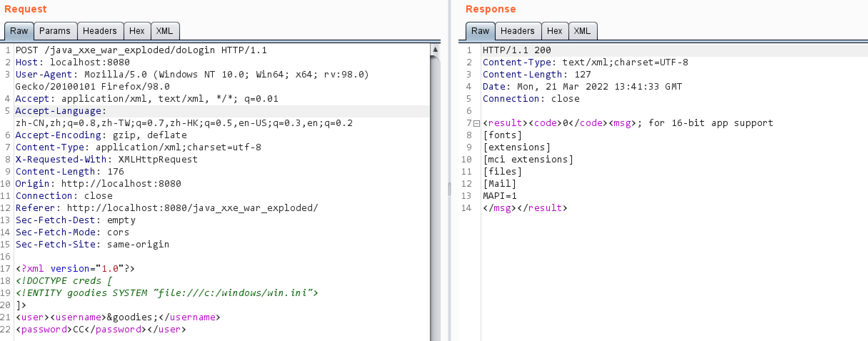
Task: Click the Accept-Encoding: gzip, deflate line
Action: click(x=101, y=135)
